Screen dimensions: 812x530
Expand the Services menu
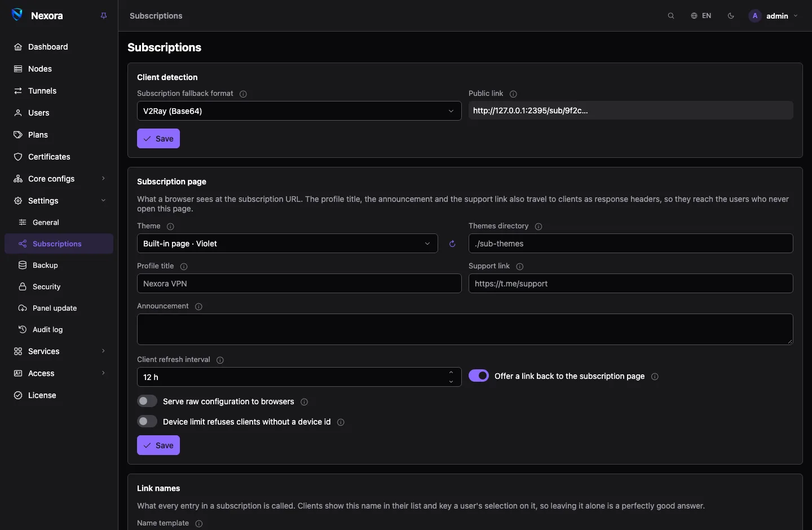coord(59,351)
